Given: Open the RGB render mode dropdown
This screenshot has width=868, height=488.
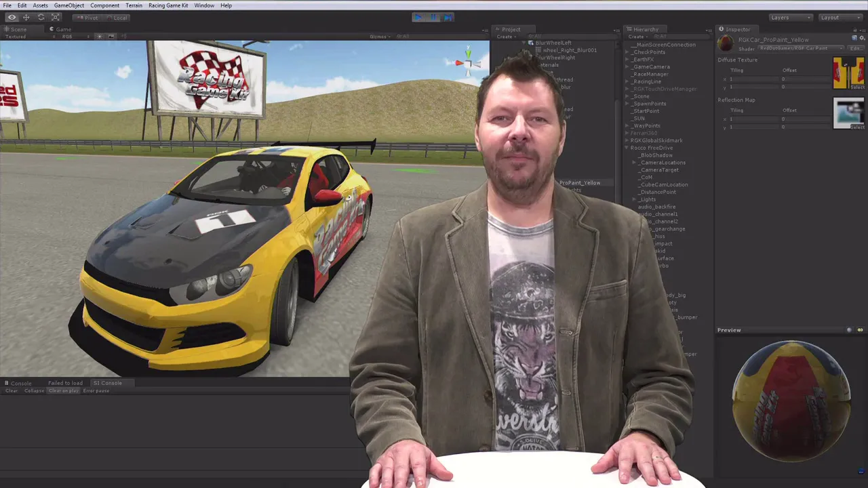Looking at the screenshot, I should coord(76,37).
